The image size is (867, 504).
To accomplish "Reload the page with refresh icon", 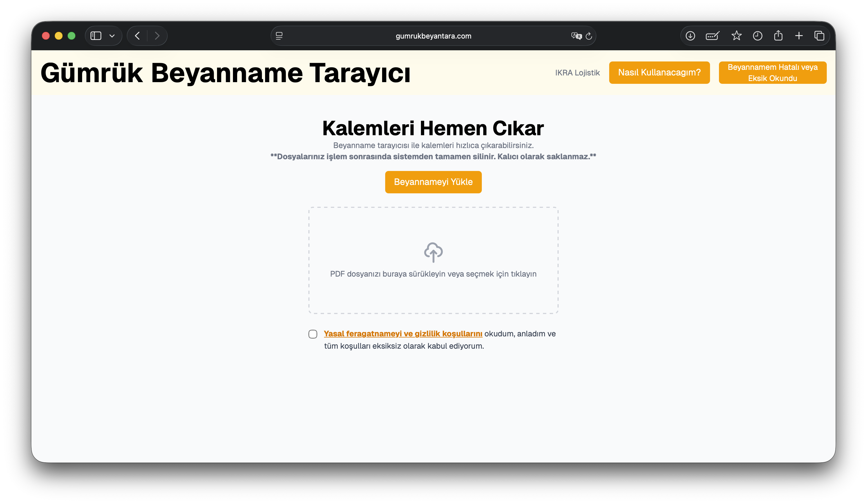I will tap(589, 36).
